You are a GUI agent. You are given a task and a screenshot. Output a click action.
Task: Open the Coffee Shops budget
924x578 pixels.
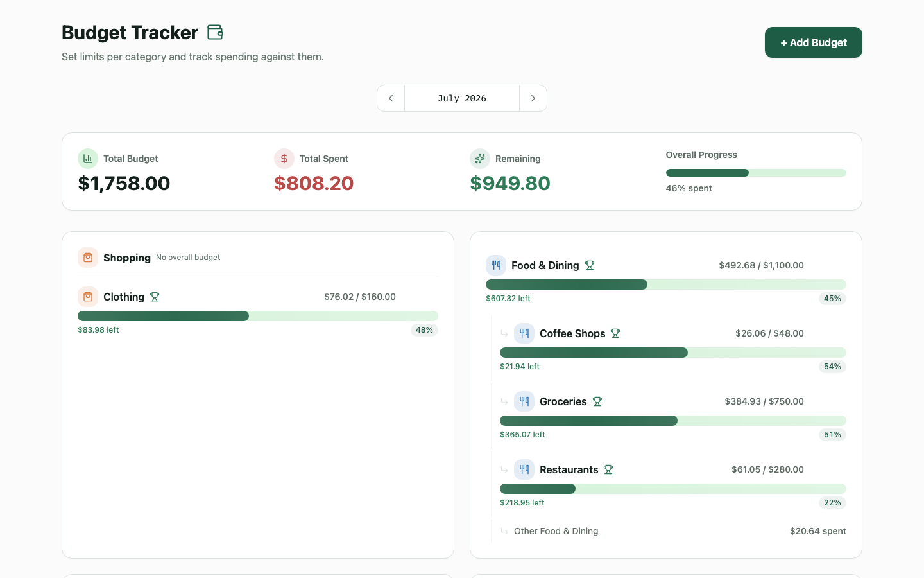(x=572, y=333)
